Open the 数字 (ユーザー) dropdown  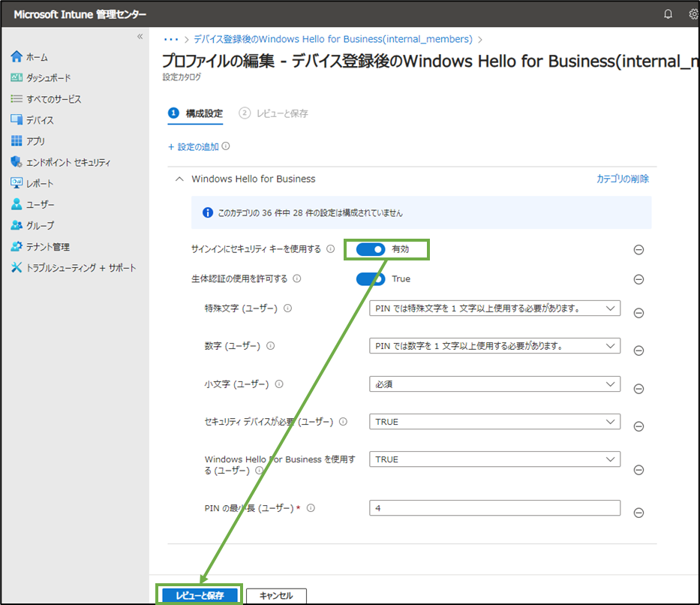494,345
